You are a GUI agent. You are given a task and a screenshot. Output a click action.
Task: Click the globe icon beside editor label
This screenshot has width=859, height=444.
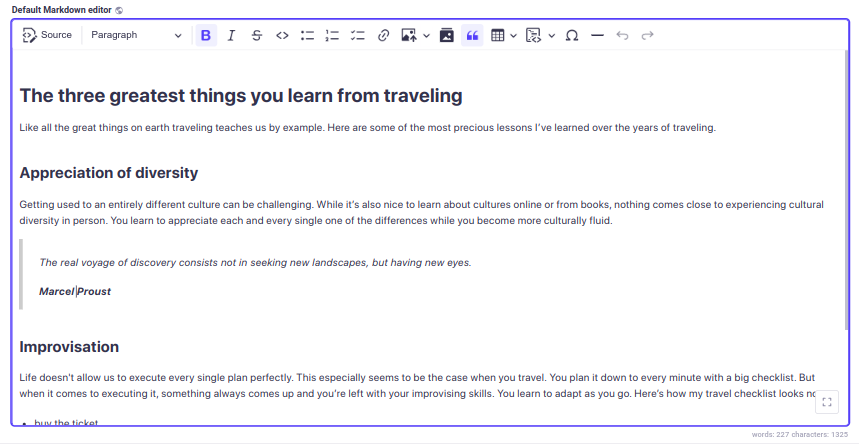[119, 10]
